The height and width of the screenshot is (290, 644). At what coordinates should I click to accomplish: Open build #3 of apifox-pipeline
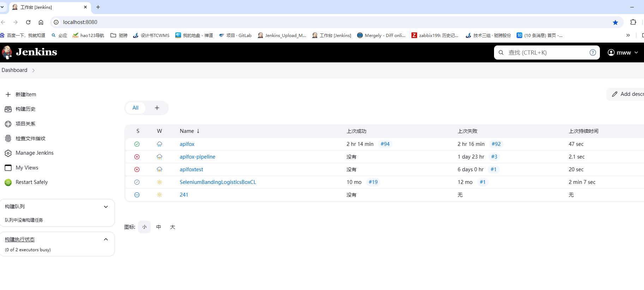(x=494, y=157)
